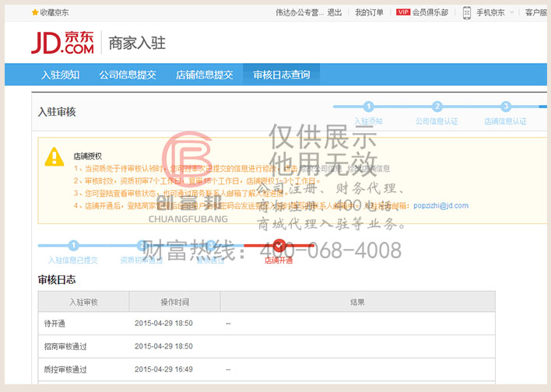
Task: Click the mobile phone icon for 手机京东
Action: (x=467, y=12)
